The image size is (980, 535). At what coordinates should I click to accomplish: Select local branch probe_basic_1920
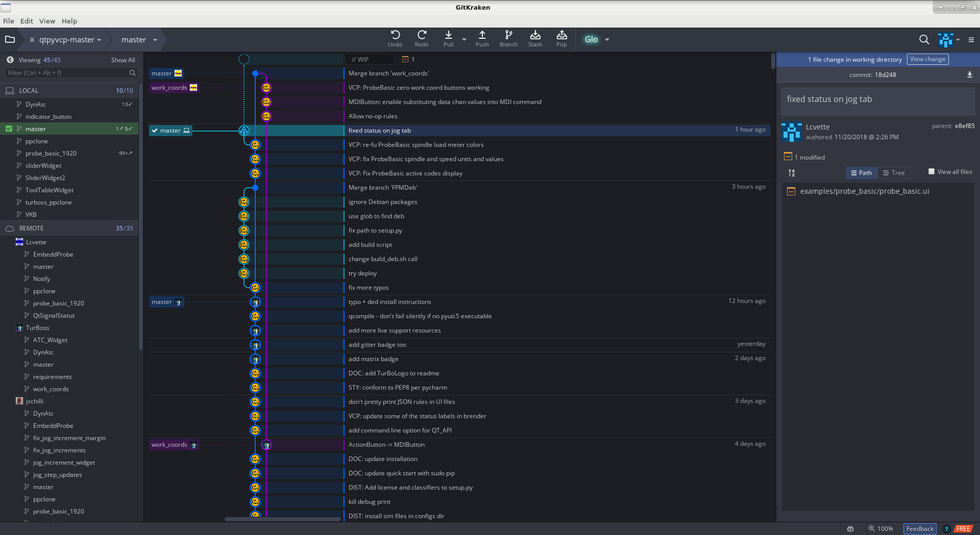point(69,153)
